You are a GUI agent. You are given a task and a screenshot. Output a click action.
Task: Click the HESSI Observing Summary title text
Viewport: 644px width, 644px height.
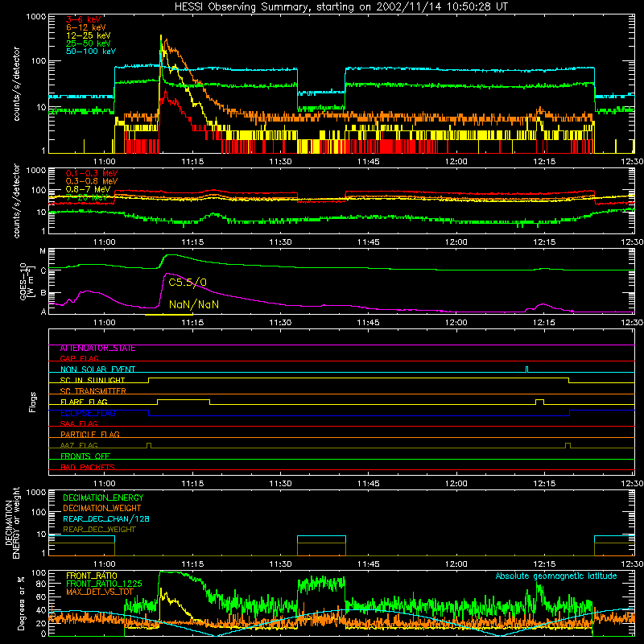(x=341, y=7)
